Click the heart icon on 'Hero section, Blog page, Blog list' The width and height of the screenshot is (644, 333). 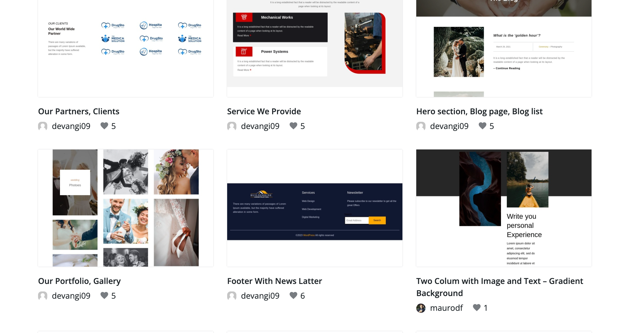[x=481, y=126]
